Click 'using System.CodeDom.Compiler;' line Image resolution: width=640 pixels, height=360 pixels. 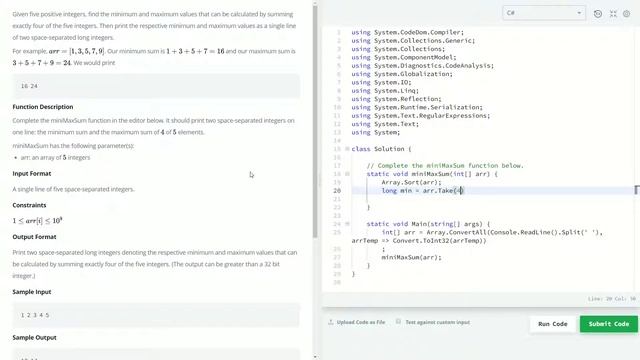tap(407, 32)
